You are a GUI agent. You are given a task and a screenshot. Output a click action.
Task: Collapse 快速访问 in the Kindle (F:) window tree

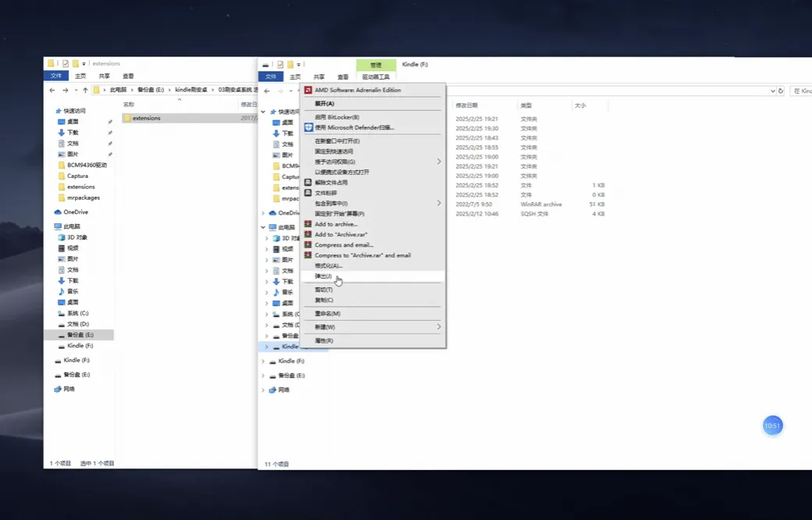click(263, 112)
